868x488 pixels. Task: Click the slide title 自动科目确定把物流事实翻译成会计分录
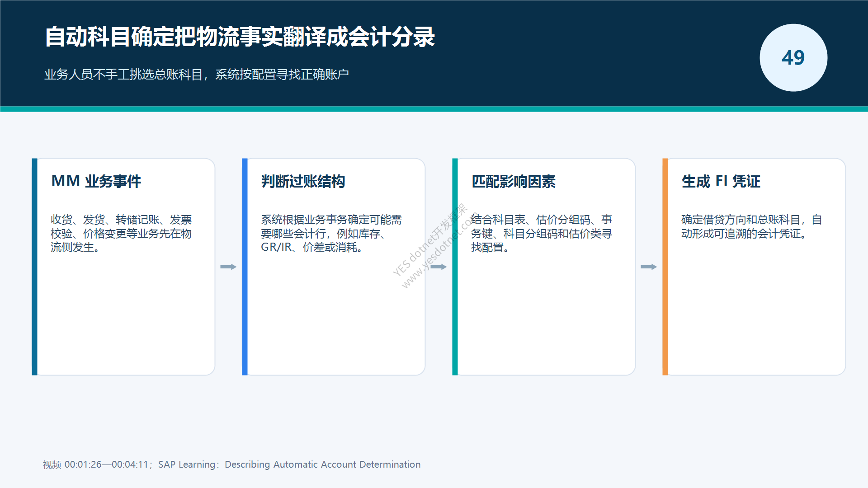point(240,37)
